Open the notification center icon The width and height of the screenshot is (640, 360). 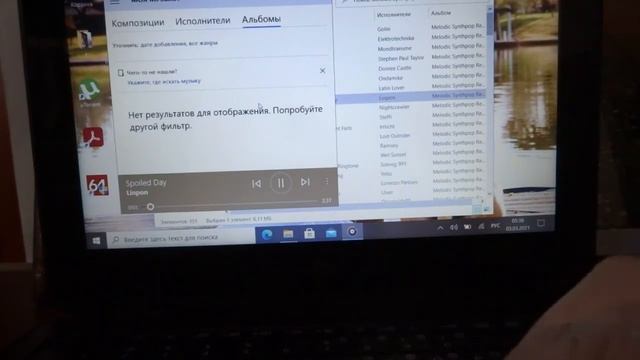coord(541,223)
